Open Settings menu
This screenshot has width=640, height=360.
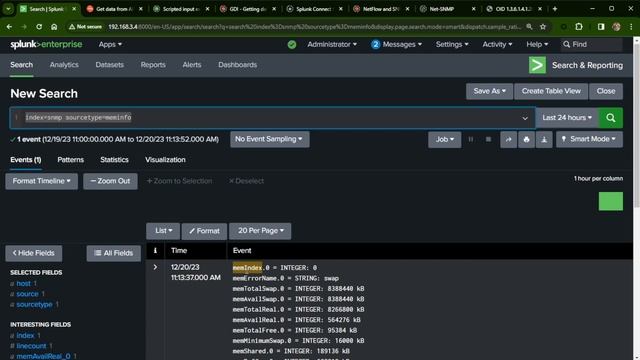[x=452, y=44]
